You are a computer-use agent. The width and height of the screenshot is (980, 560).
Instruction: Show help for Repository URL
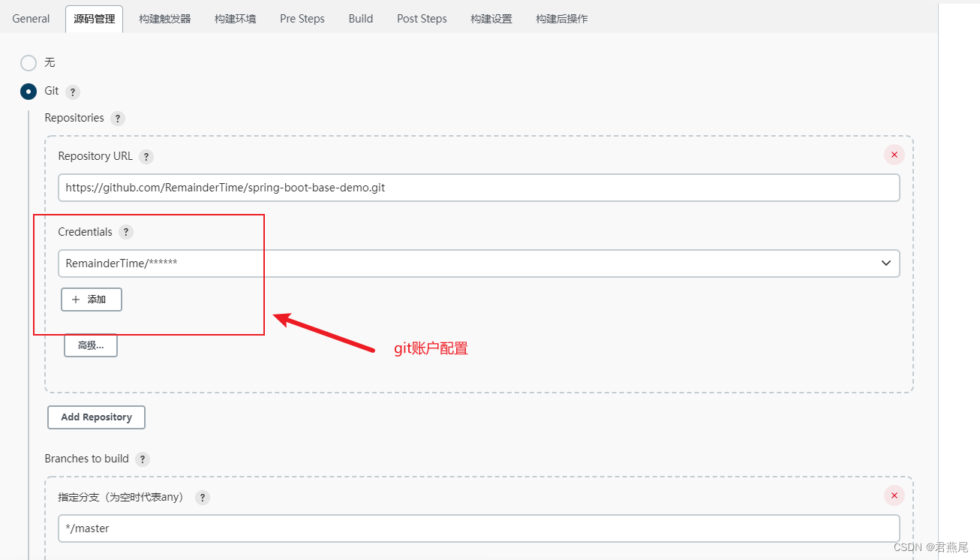[146, 157]
